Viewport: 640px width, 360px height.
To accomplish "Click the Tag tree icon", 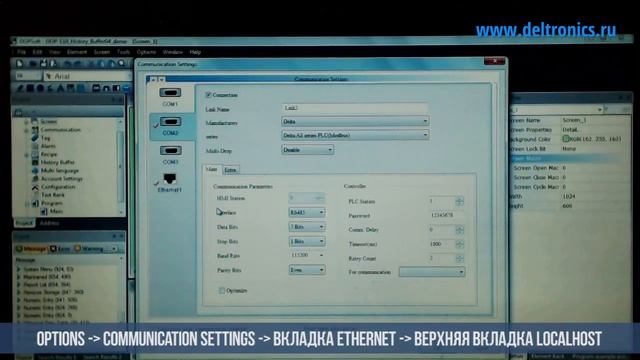I will pyautogui.click(x=35, y=138).
